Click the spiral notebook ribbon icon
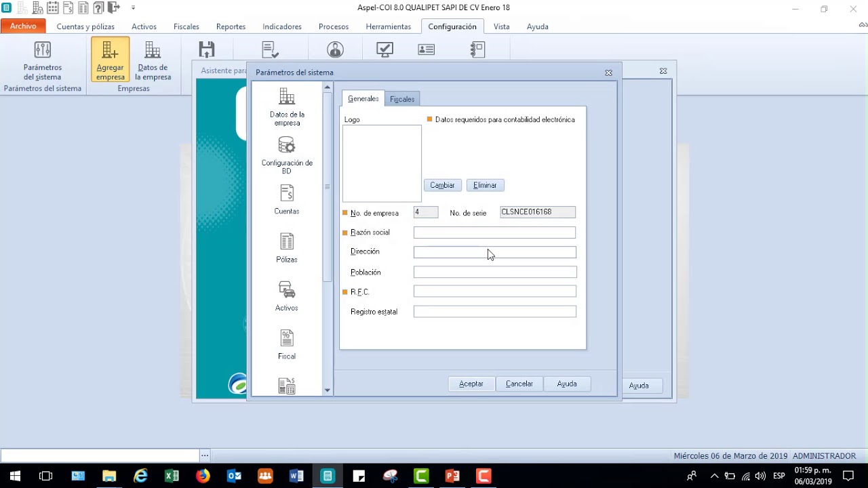The width and height of the screenshot is (868, 488). [x=477, y=49]
